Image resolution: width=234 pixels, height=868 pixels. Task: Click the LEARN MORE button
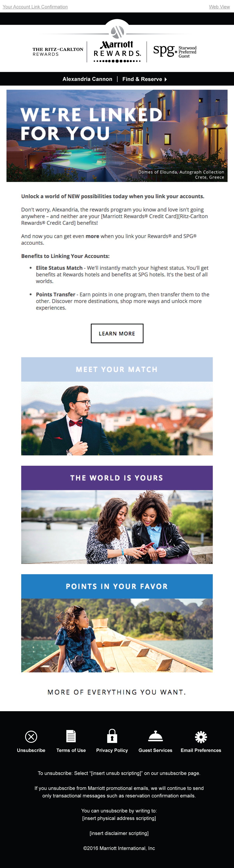[x=117, y=334]
